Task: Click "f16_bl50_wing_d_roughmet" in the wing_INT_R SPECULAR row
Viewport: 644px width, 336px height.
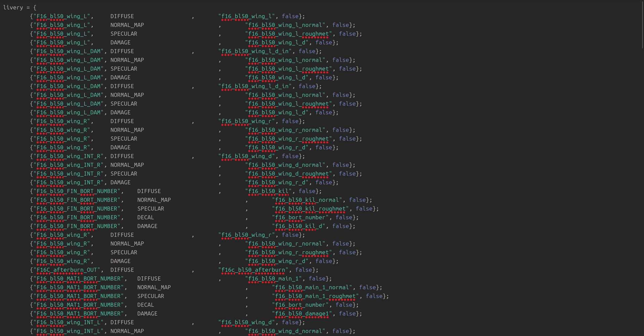Action: click(289, 174)
